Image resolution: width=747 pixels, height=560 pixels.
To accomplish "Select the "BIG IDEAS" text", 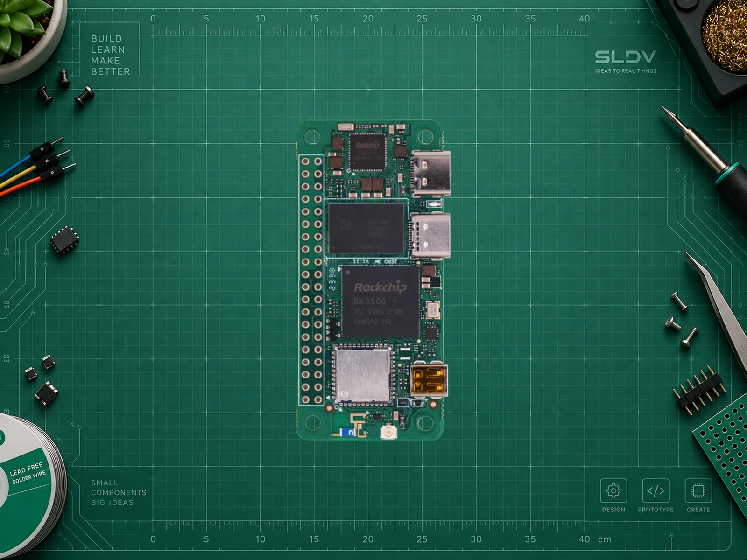I will (112, 503).
